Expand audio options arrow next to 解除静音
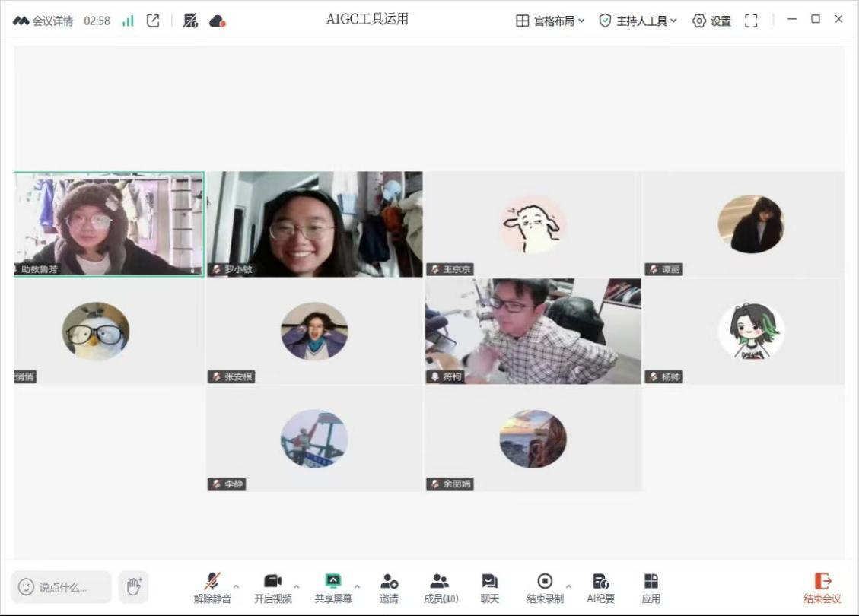This screenshot has width=859, height=616. (x=236, y=586)
